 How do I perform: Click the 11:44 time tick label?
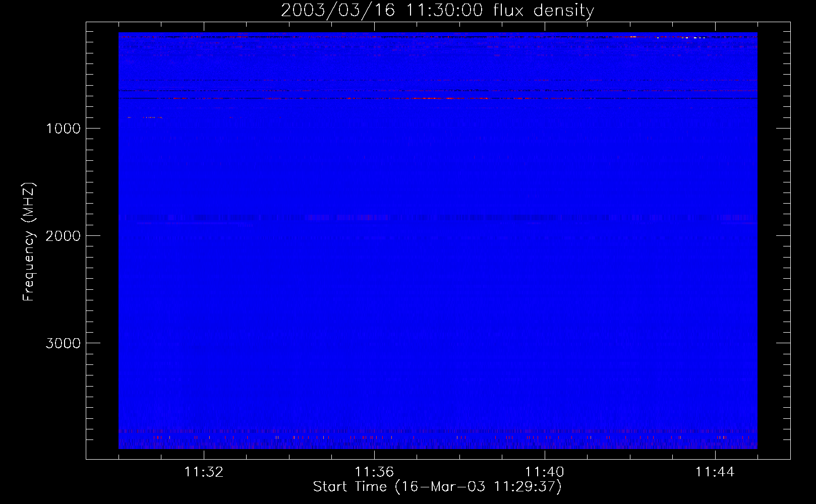click(x=715, y=472)
